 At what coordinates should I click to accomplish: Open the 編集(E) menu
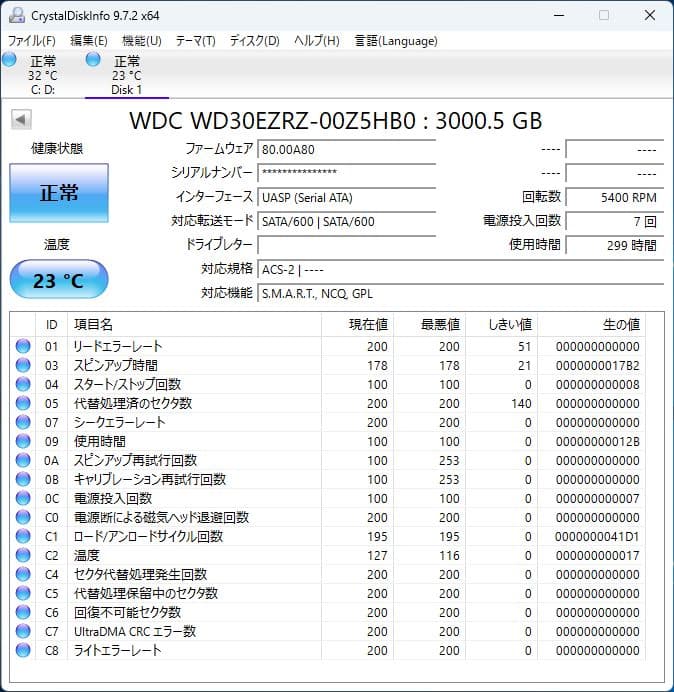[x=89, y=41]
